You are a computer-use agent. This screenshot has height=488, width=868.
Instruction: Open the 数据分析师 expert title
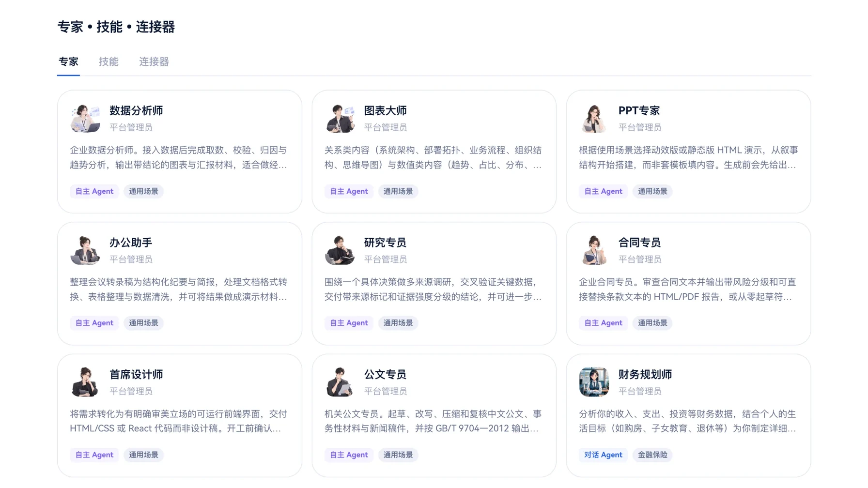point(136,111)
